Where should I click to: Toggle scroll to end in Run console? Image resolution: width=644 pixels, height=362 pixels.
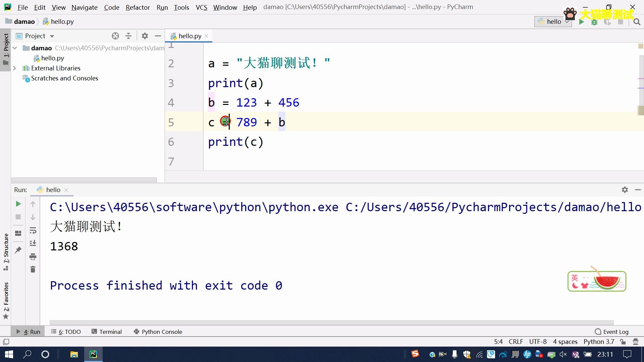[33, 243]
